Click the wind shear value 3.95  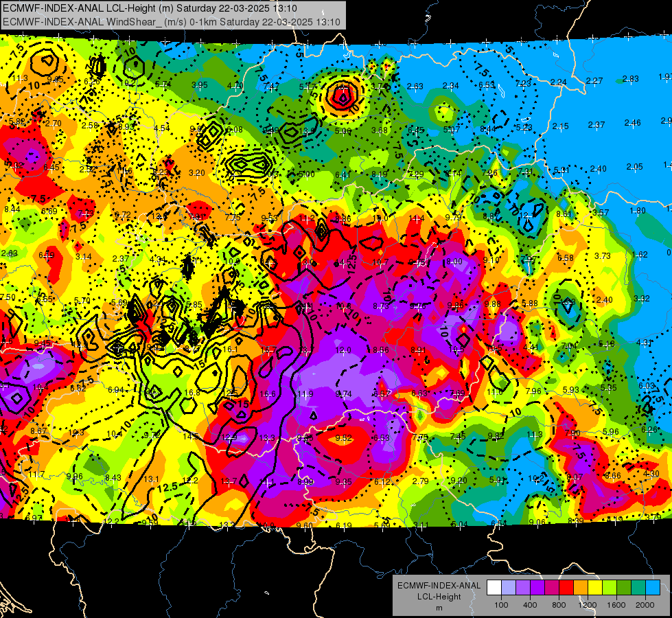199,85
